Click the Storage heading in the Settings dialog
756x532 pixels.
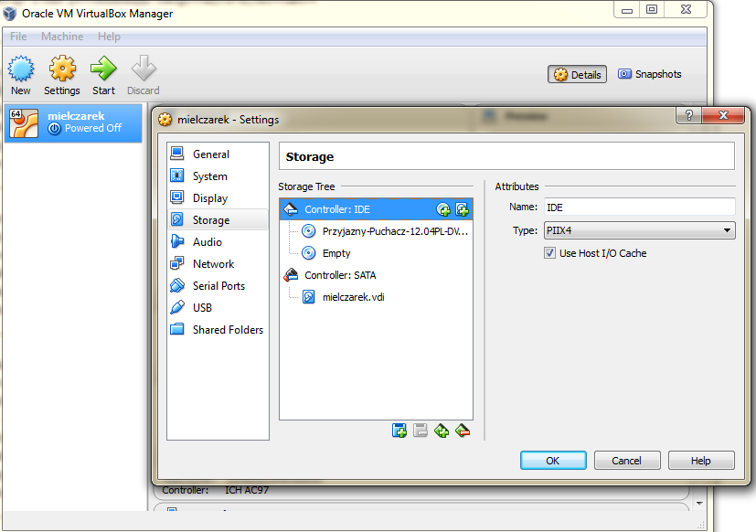pyautogui.click(x=310, y=156)
